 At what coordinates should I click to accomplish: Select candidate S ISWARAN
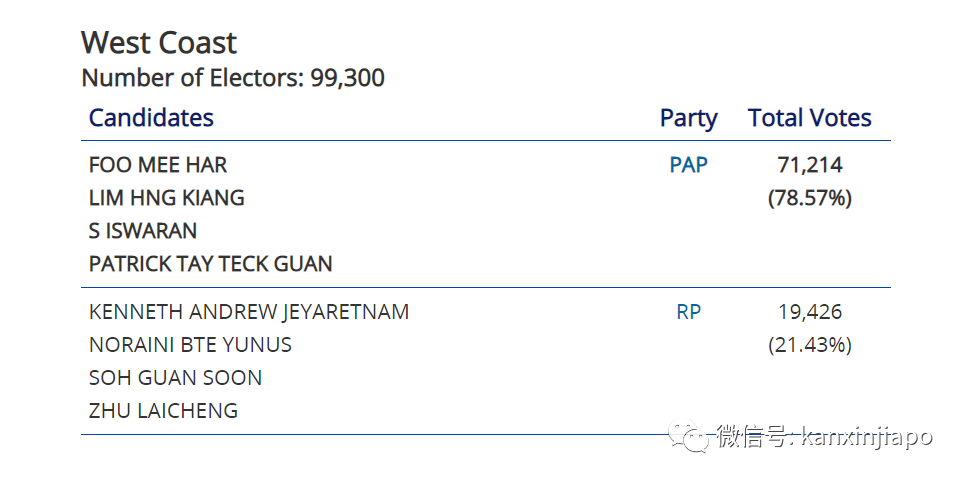click(143, 231)
